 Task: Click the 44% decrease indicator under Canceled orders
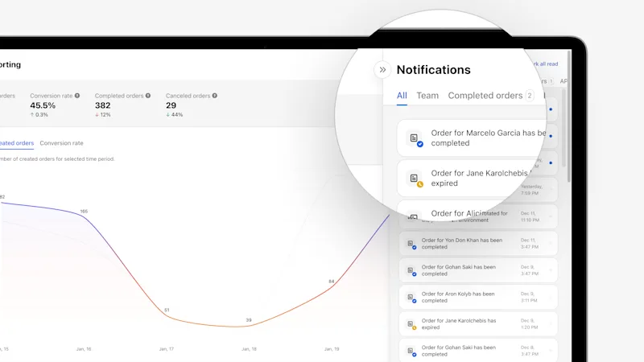pos(175,115)
